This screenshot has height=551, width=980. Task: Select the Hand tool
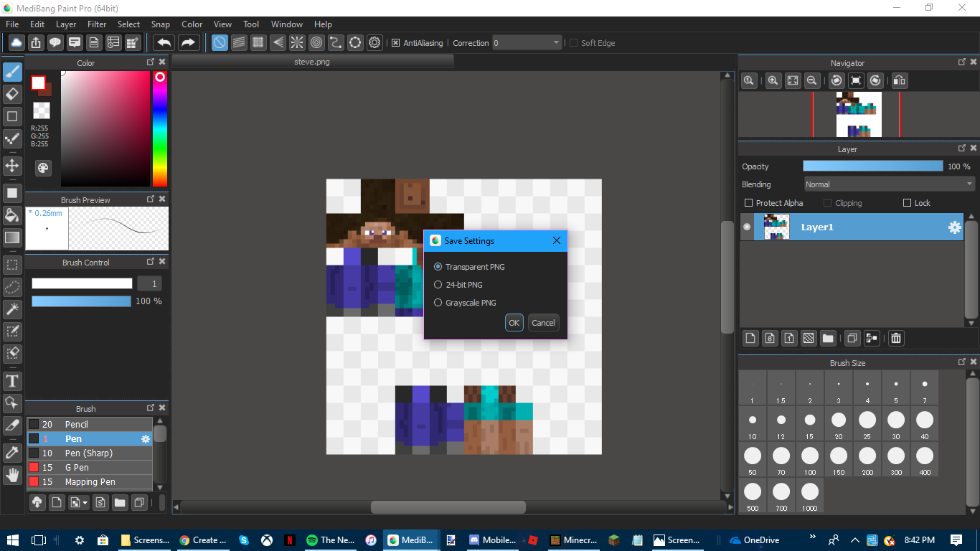12,474
